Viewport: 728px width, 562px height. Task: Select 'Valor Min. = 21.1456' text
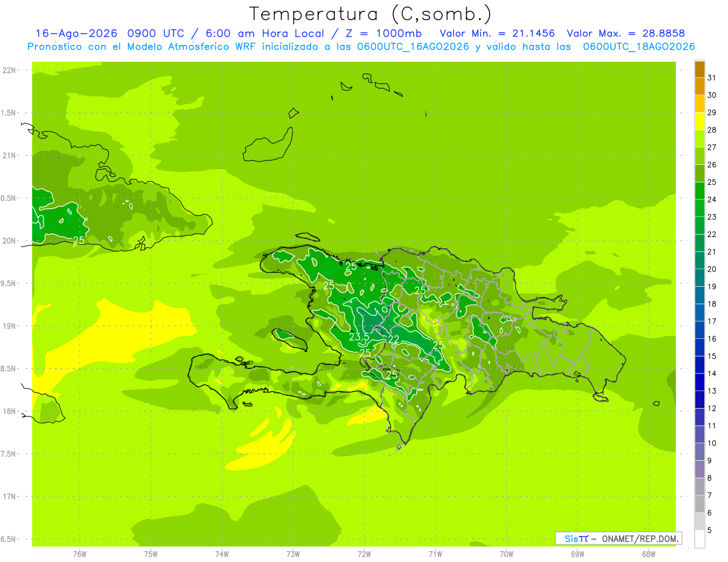497,33
